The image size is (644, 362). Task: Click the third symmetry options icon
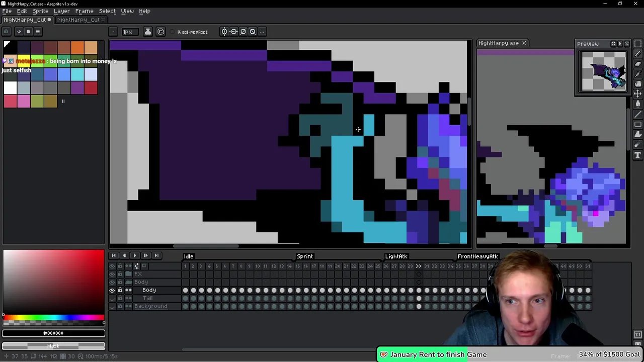pos(244,32)
